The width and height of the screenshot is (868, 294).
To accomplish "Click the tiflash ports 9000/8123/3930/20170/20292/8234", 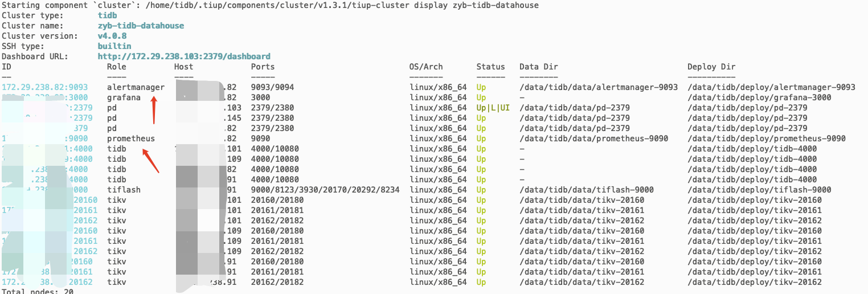I will (325, 190).
